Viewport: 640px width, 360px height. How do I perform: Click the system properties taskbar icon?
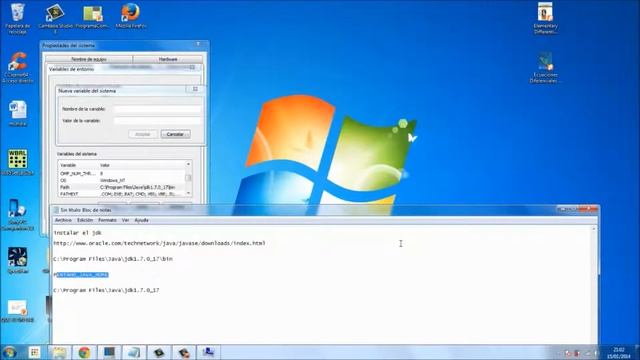tap(209, 352)
